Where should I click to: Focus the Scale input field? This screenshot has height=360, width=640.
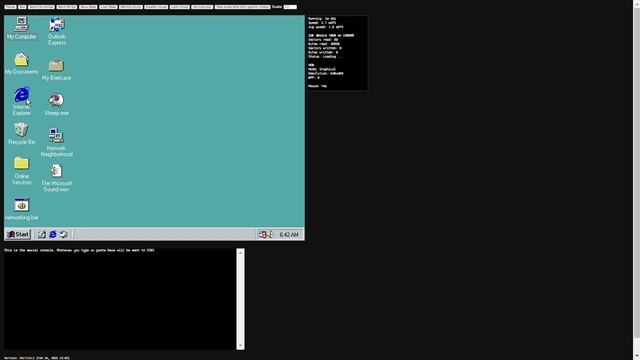290,7
